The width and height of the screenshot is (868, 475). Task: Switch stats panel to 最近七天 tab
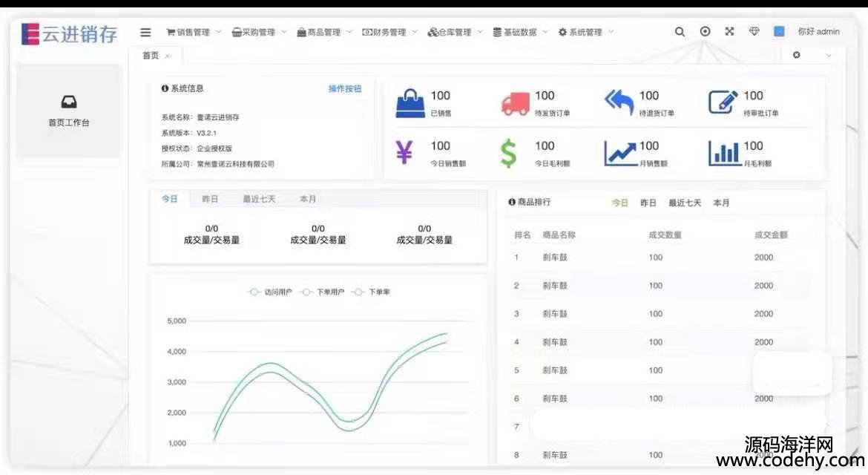click(259, 199)
